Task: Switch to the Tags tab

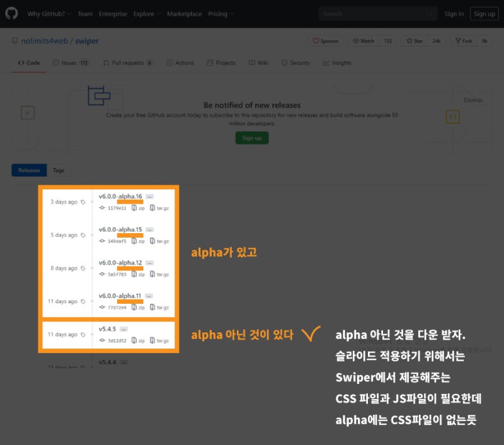Action: (59, 170)
